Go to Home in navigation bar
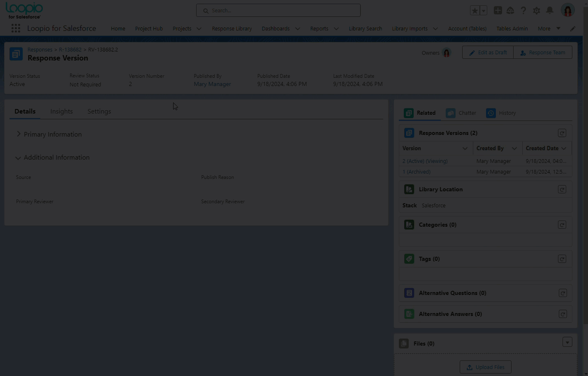 coord(118,29)
